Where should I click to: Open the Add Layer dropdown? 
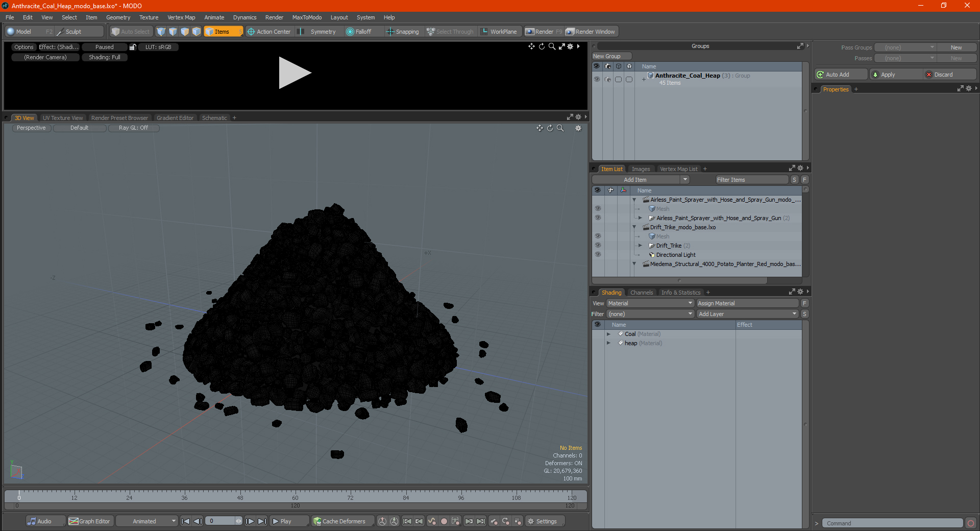click(x=747, y=314)
